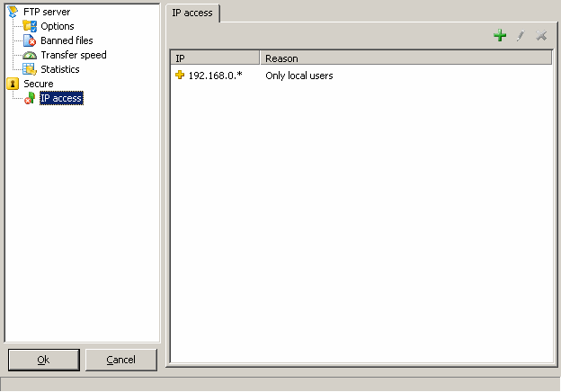The image size is (561, 392).
Task: Click the Banned files icon in tree
Action: [30, 40]
